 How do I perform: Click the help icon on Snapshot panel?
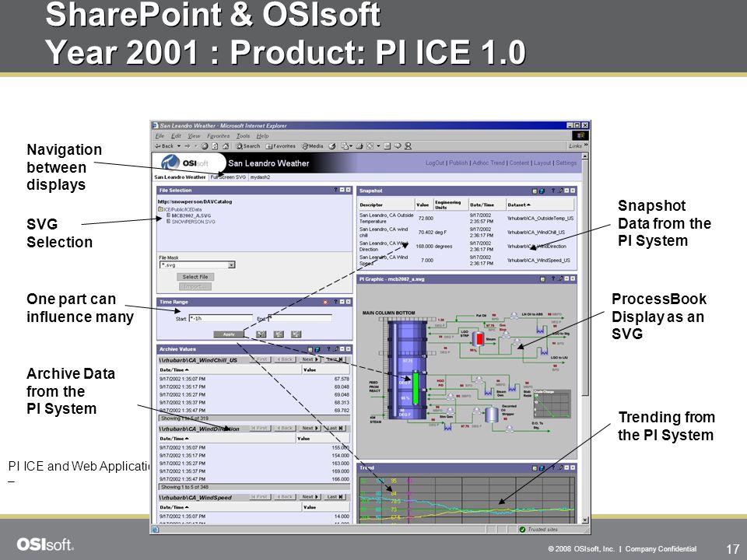pos(552,191)
